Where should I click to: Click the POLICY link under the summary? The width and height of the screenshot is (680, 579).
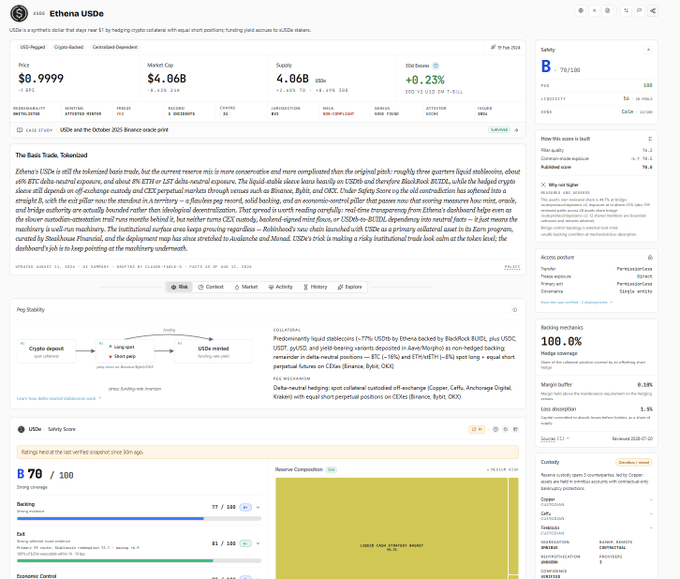tap(512, 267)
